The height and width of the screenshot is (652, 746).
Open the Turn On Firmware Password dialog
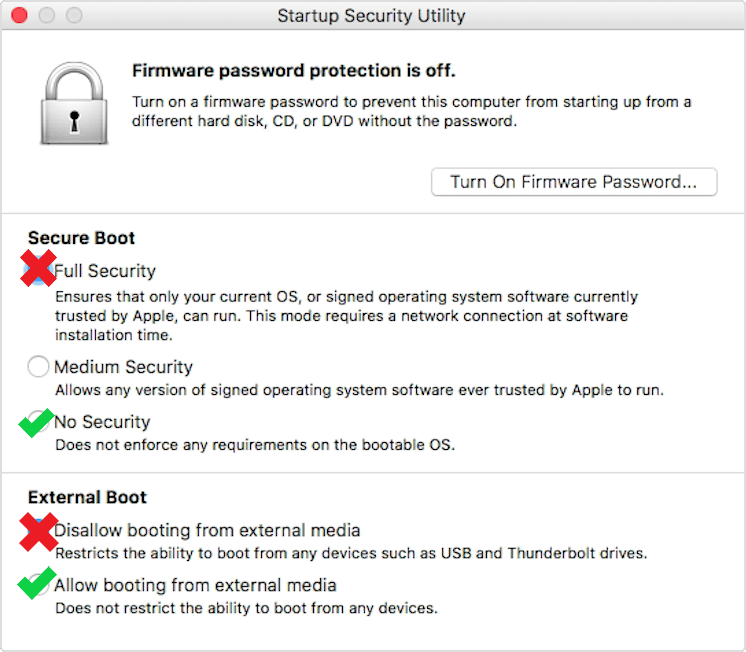point(574,182)
